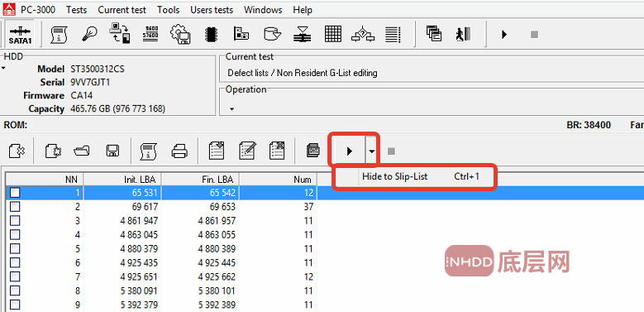Screen dimensions: 644x312
Task: Click the list with pencil edit record icon
Action: [247, 151]
